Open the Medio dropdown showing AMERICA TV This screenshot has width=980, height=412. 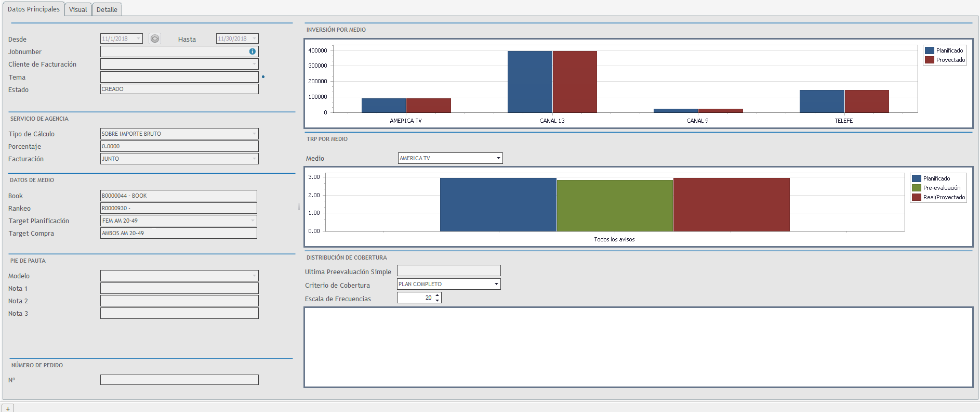(498, 158)
